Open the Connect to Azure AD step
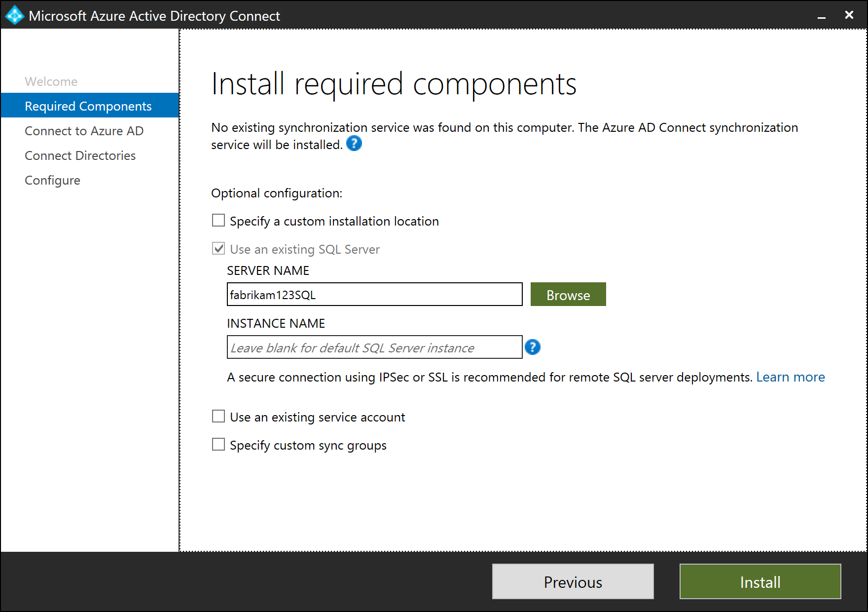 84,131
